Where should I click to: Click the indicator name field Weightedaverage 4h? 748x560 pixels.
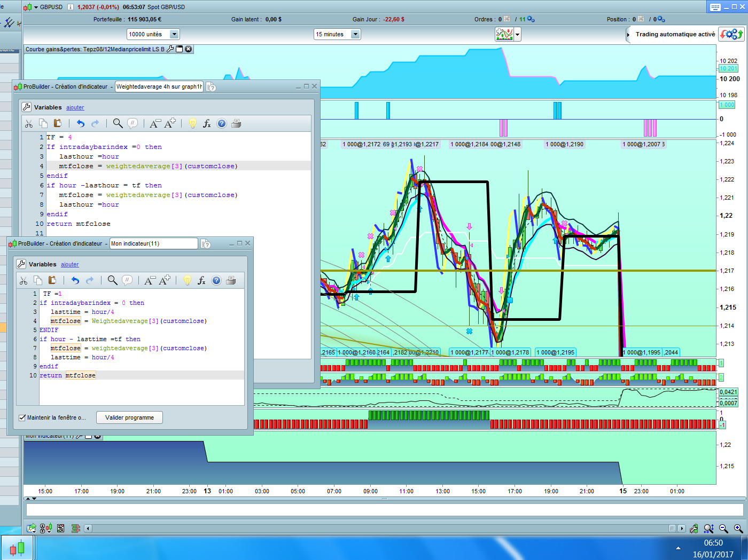click(x=159, y=86)
